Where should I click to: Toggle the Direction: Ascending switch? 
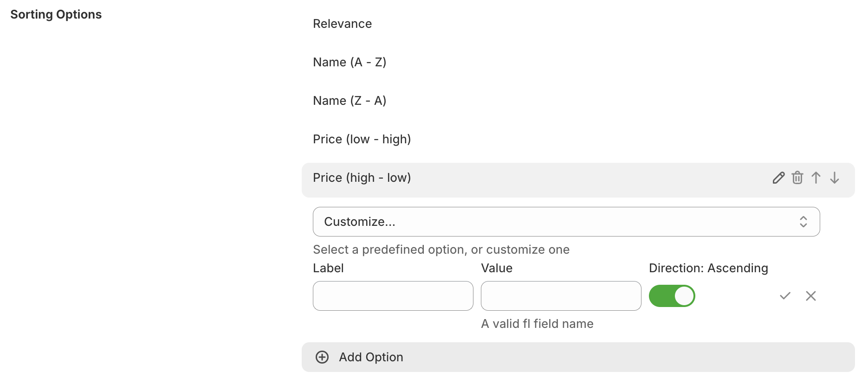point(672,296)
